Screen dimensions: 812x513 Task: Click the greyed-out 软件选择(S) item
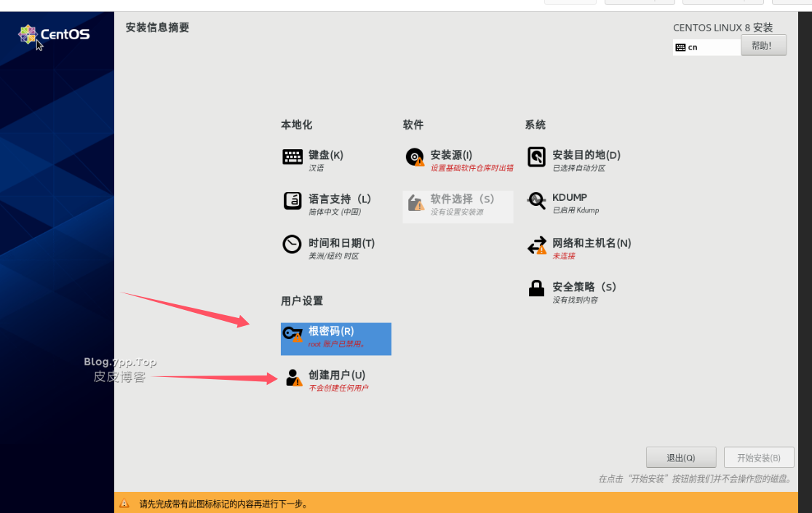tap(458, 206)
